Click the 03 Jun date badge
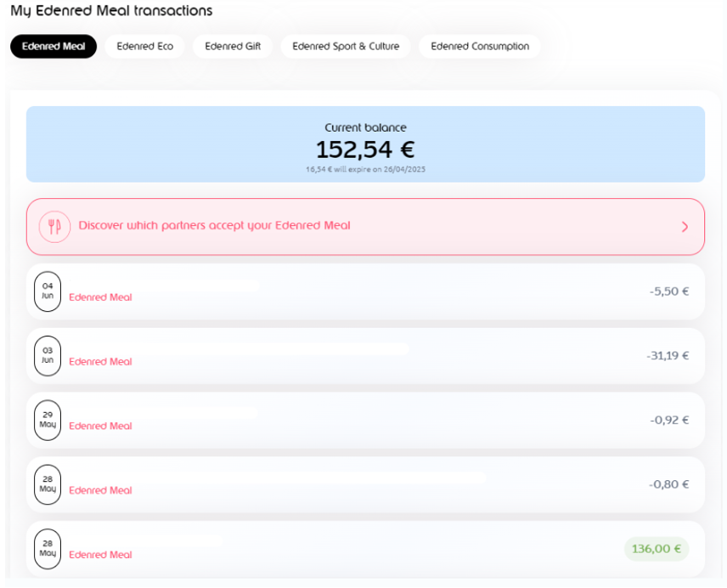This screenshot has height=588, width=727. click(48, 355)
